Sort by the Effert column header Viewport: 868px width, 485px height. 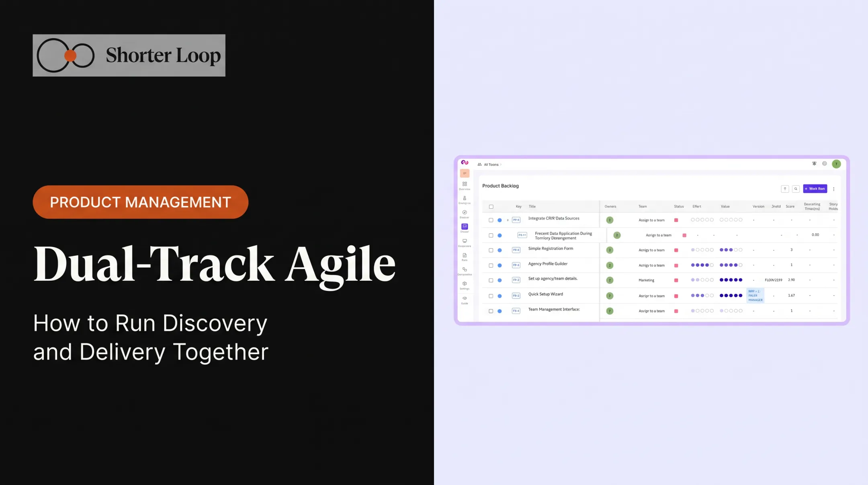[697, 207]
